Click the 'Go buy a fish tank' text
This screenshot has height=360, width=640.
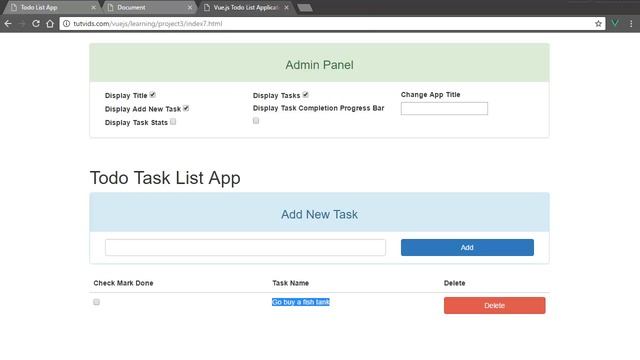pos(301,302)
